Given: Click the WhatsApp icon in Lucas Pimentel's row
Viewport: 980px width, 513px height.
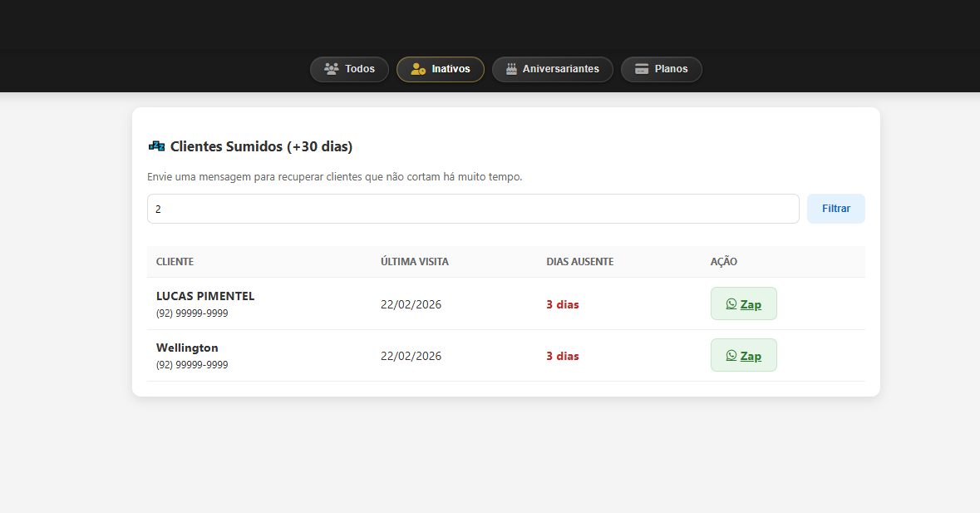Looking at the screenshot, I should 731,304.
